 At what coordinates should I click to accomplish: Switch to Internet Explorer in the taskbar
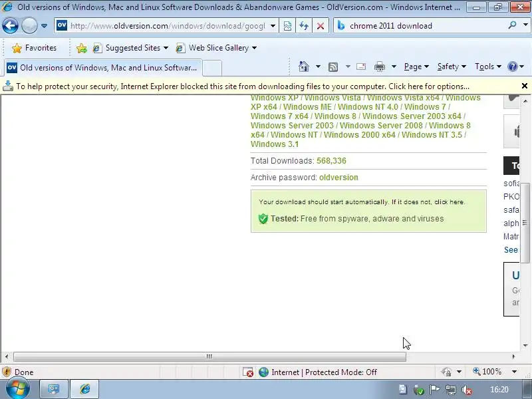85,389
